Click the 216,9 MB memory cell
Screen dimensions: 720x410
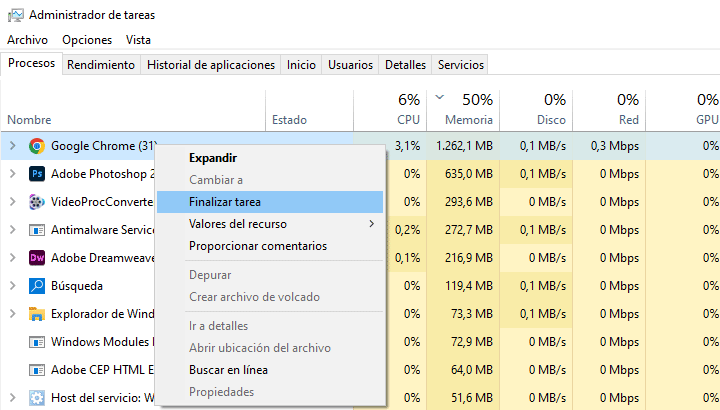(463, 258)
